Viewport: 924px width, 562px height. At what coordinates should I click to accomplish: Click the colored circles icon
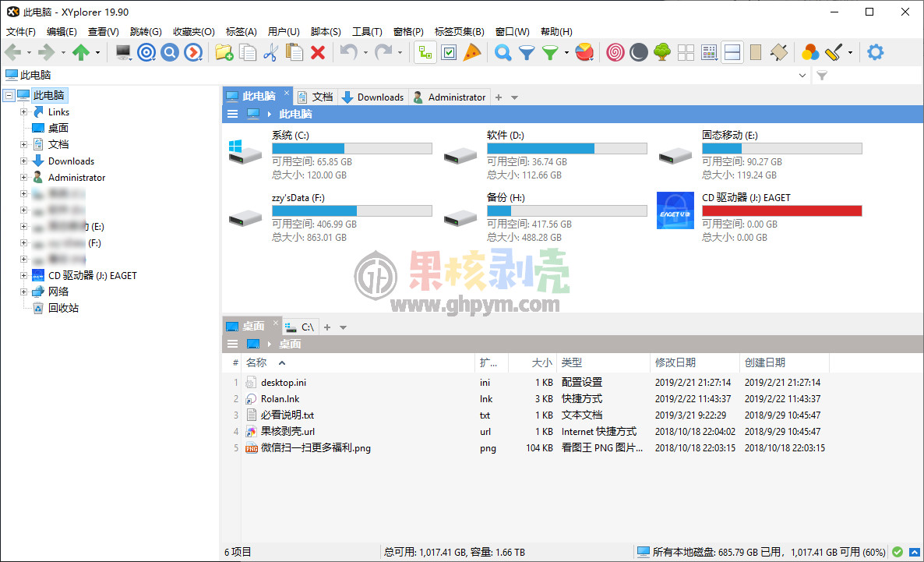(x=809, y=52)
